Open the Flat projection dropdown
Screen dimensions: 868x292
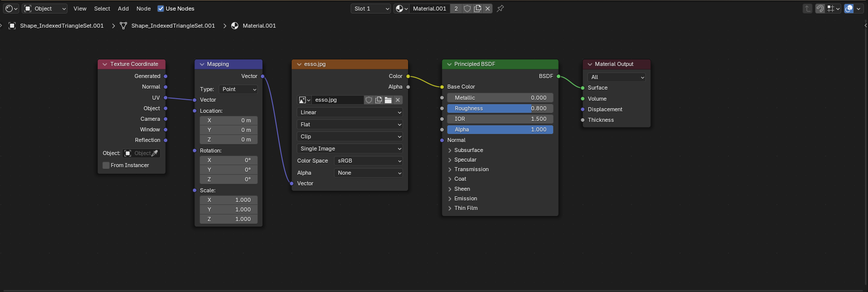coord(350,124)
